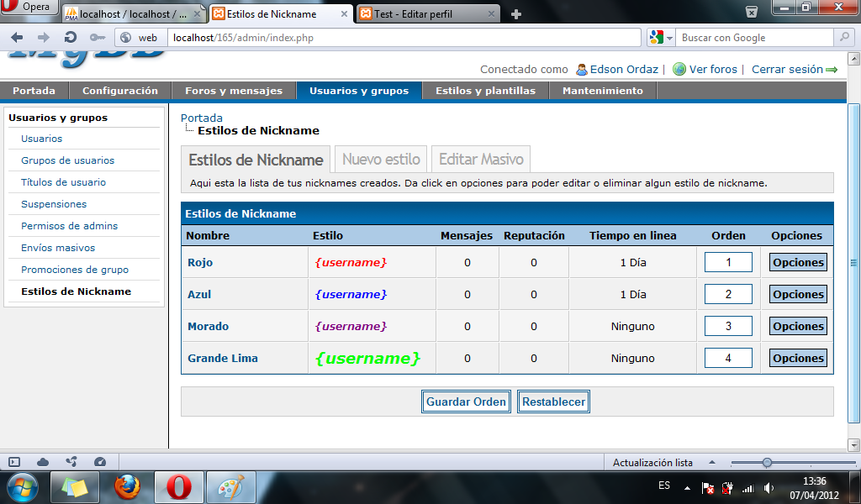Select Títulos de usuario in sidebar
Image resolution: width=861 pixels, height=504 pixels.
63,182
